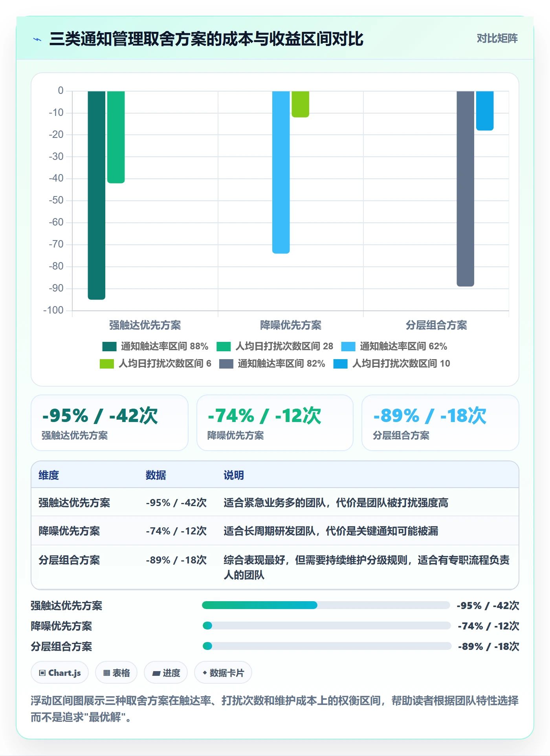The width and height of the screenshot is (550, 756).
Task: Click the blue swatch for 人均日打扰次数区间 10
Action: [x=340, y=364]
